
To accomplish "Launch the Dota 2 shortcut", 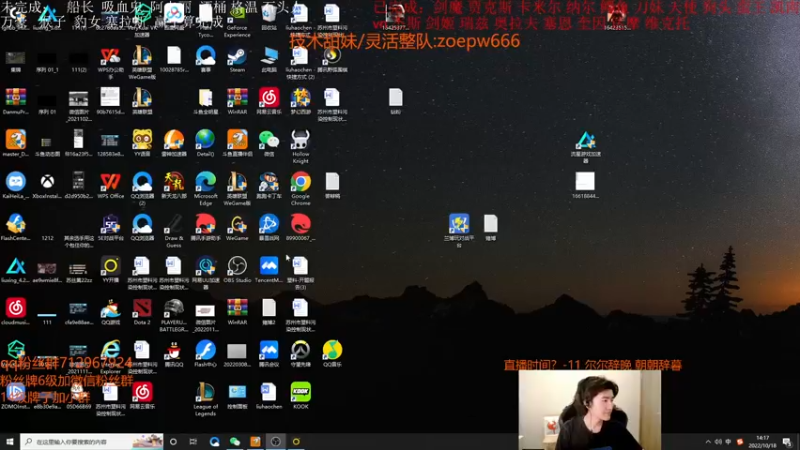I will click(x=142, y=312).
